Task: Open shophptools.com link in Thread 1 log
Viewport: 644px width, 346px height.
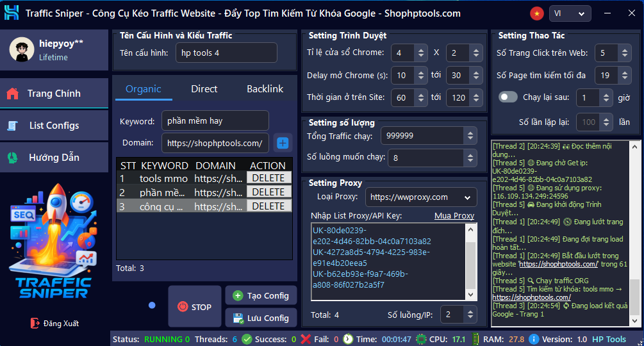Action: [x=559, y=265]
